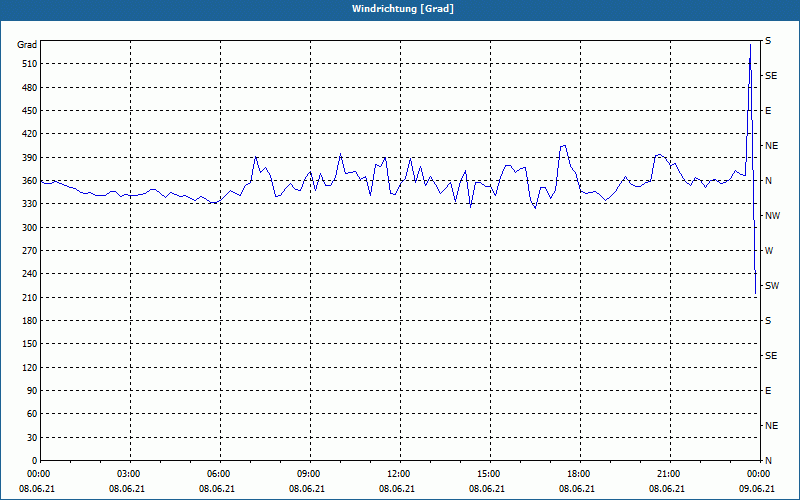Select the 480 y-axis label
The image size is (800, 500).
[29, 87]
